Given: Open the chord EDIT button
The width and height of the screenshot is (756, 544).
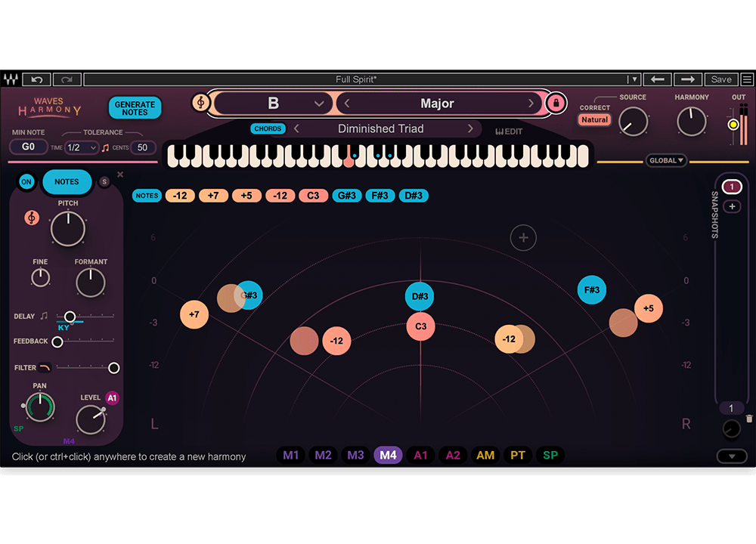Looking at the screenshot, I should tap(509, 131).
